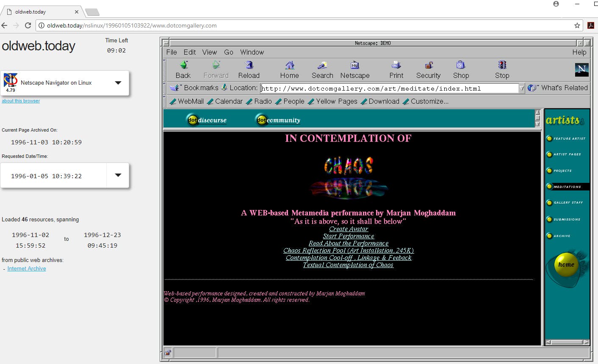Viewport: 598px width, 364px height.
Task: Click the Stop traffic light icon
Action: pyautogui.click(x=502, y=65)
